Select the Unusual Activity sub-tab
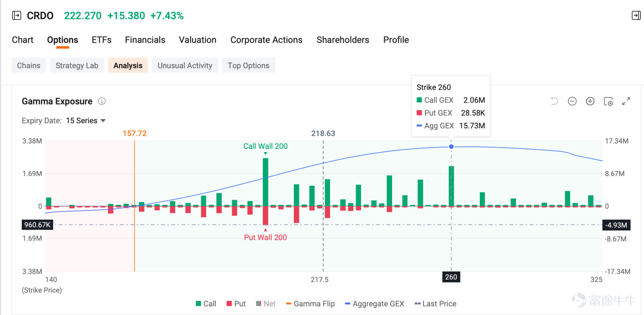The width and height of the screenshot is (644, 315). coord(185,66)
